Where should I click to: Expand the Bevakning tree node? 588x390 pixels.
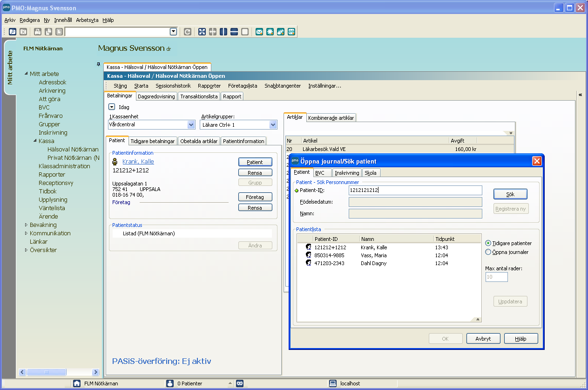[26, 225]
